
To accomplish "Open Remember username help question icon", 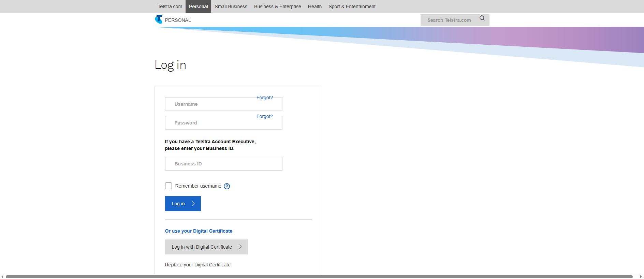I will click(227, 186).
